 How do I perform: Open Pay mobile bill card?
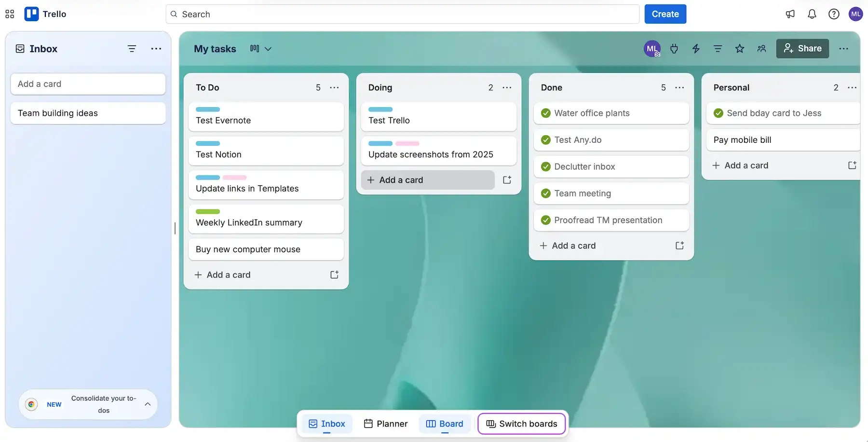(784, 140)
